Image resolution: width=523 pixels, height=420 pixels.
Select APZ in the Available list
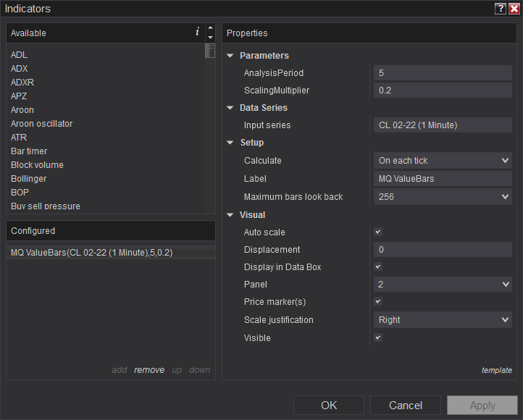(19, 96)
